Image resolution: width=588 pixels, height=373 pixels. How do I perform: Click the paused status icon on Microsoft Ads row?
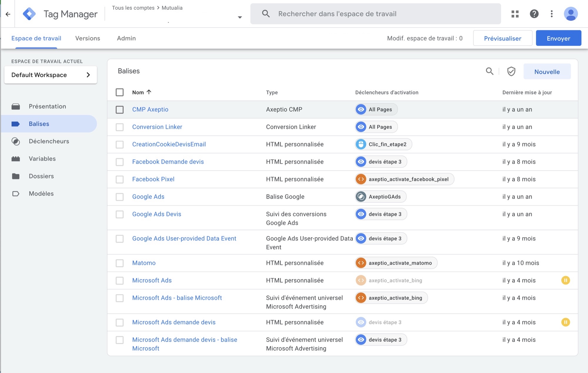(x=566, y=280)
